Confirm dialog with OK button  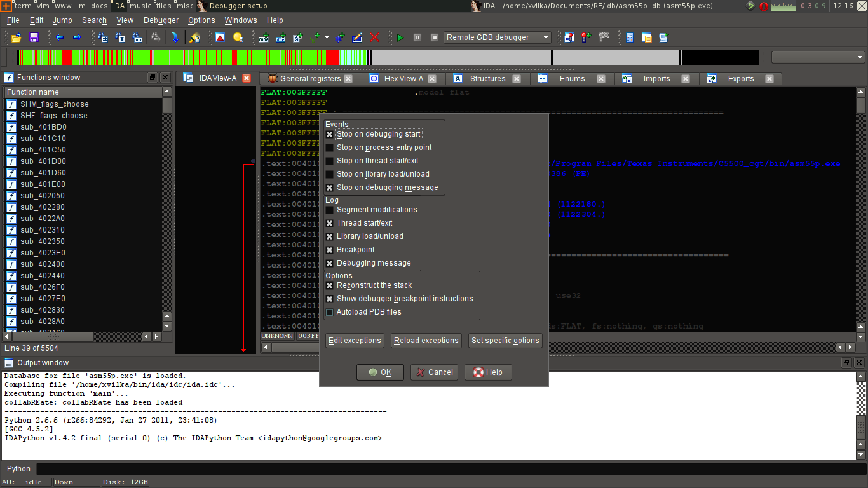coord(380,372)
